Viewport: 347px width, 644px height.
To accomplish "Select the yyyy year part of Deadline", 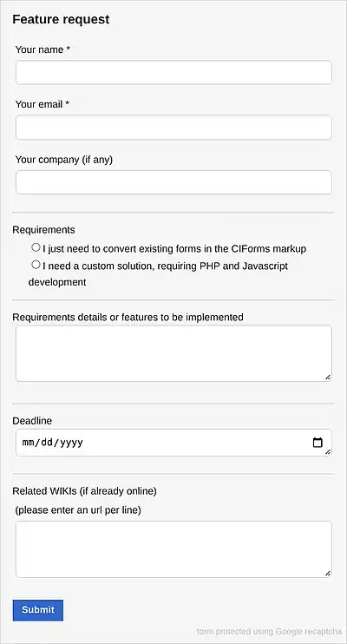I will tap(71, 443).
